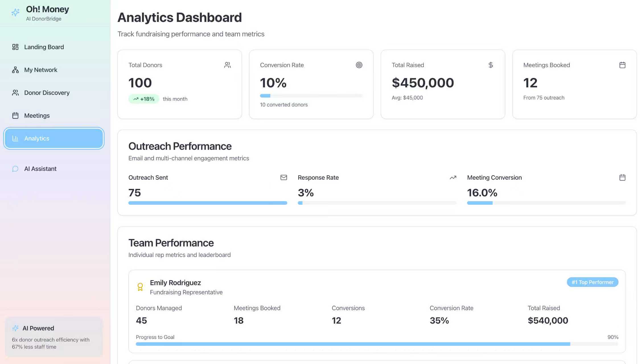
Task: Open the Donor Discovery section
Action: pyautogui.click(x=47, y=93)
